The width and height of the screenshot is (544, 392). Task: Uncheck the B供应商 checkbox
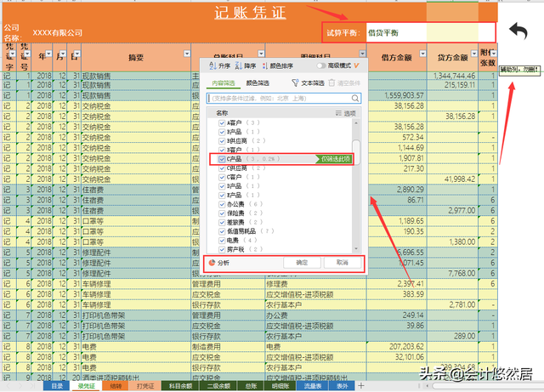tap(222, 140)
